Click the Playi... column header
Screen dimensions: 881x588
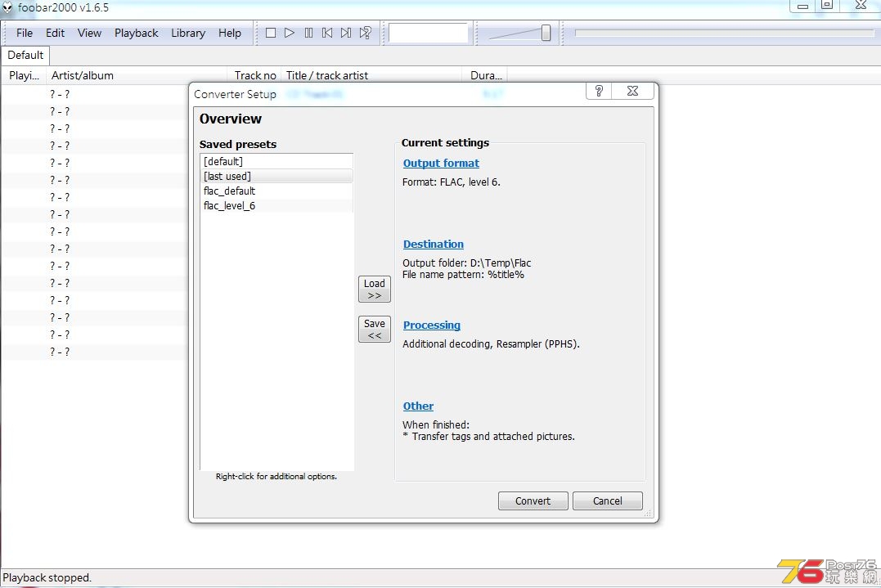[x=25, y=75]
